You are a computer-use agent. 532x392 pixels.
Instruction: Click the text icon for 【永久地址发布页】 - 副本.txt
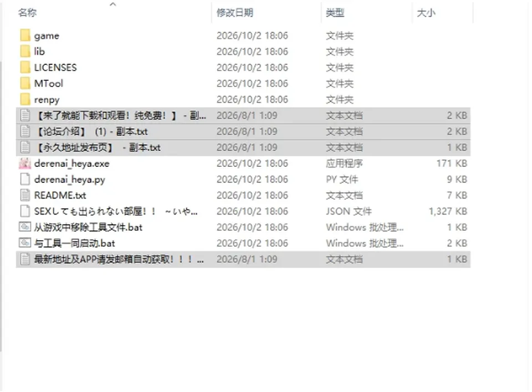click(x=25, y=147)
